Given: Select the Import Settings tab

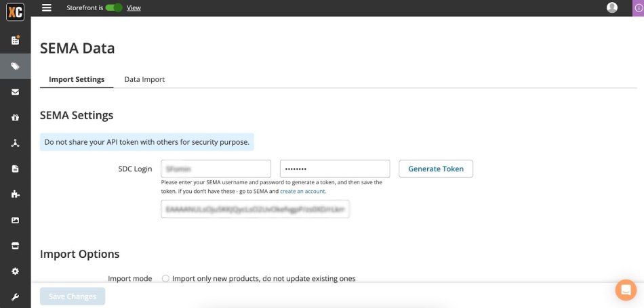Looking at the screenshot, I should coord(77,79).
